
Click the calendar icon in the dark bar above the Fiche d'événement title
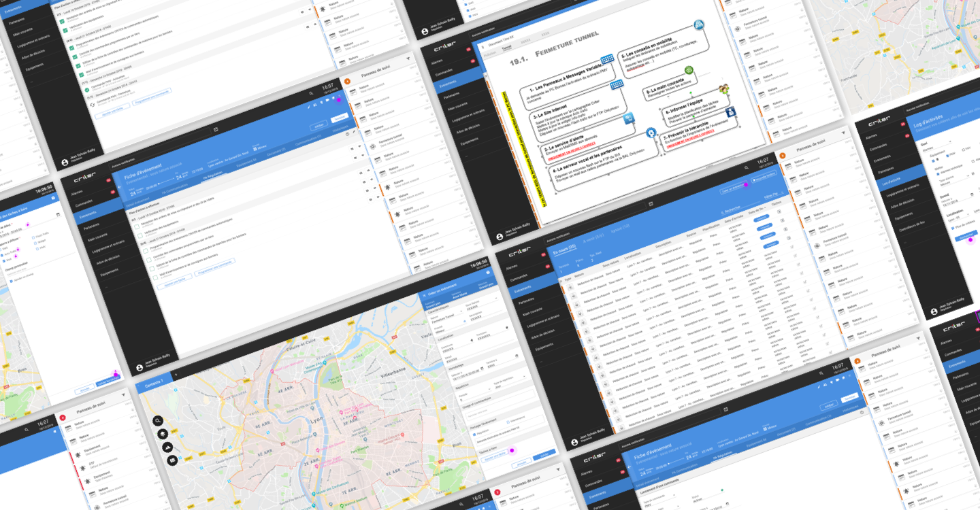(216, 129)
